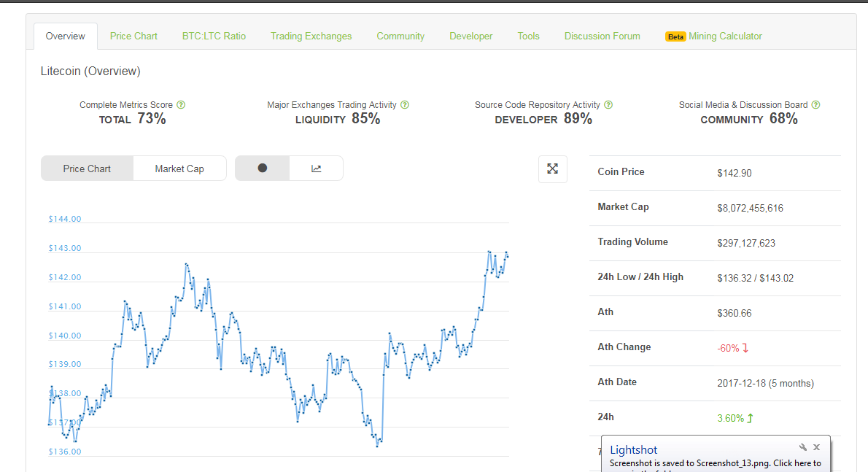The width and height of the screenshot is (868, 472).
Task: Click the Ath Date 2017-12-18 value
Action: (766, 384)
